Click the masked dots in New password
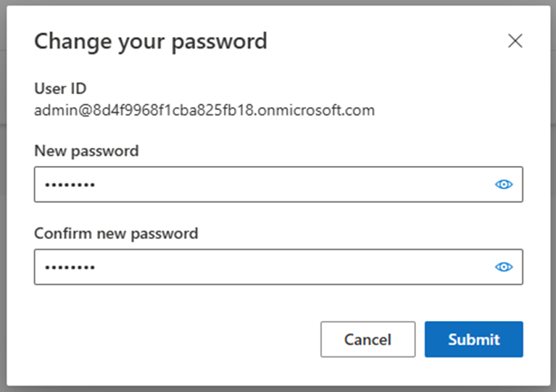 [x=70, y=185]
